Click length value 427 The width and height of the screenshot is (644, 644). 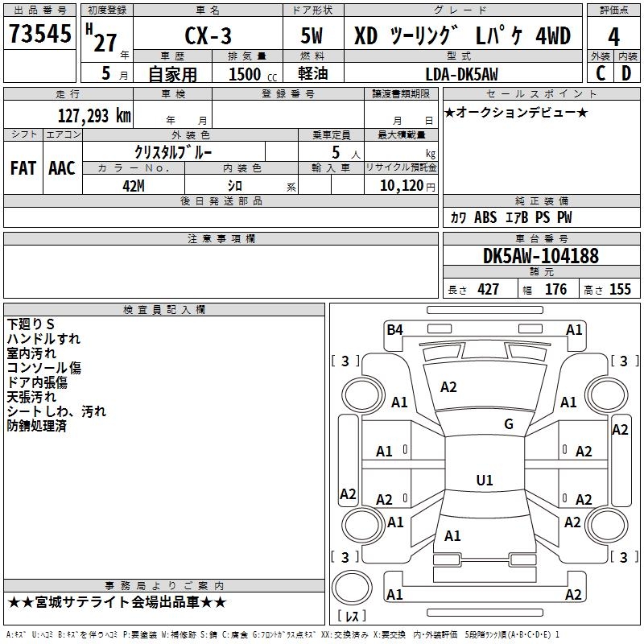(489, 289)
